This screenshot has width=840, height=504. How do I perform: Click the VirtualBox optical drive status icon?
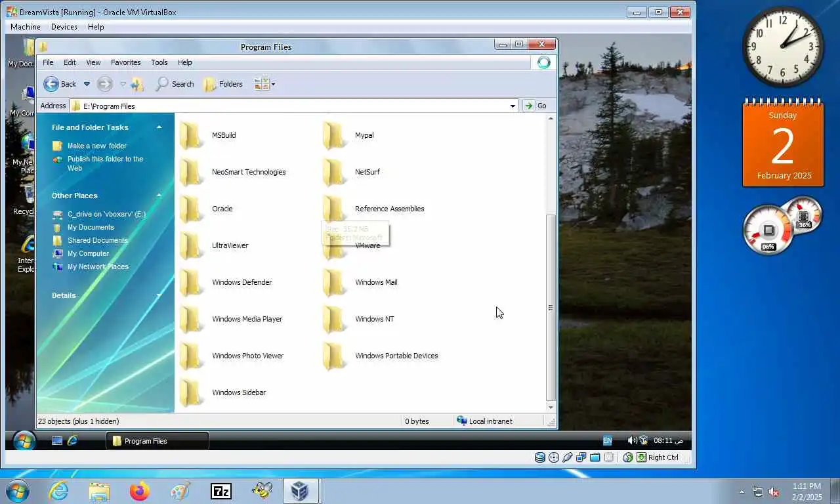(554, 457)
